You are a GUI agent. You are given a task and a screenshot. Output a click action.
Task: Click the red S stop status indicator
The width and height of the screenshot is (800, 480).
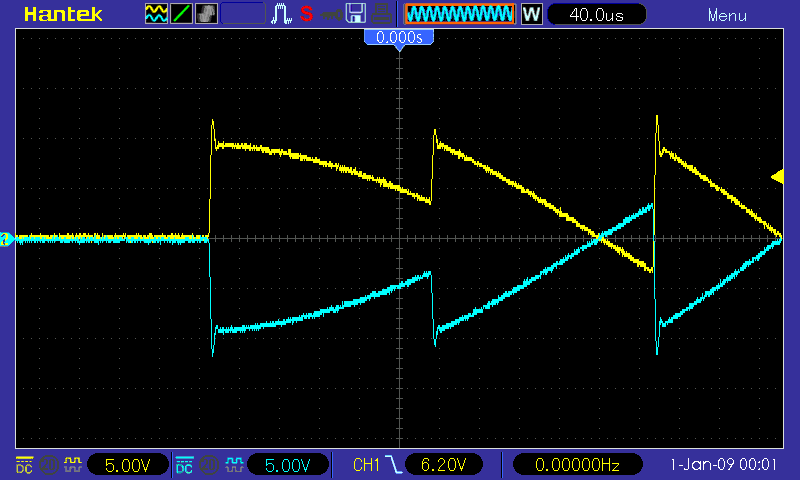point(306,14)
